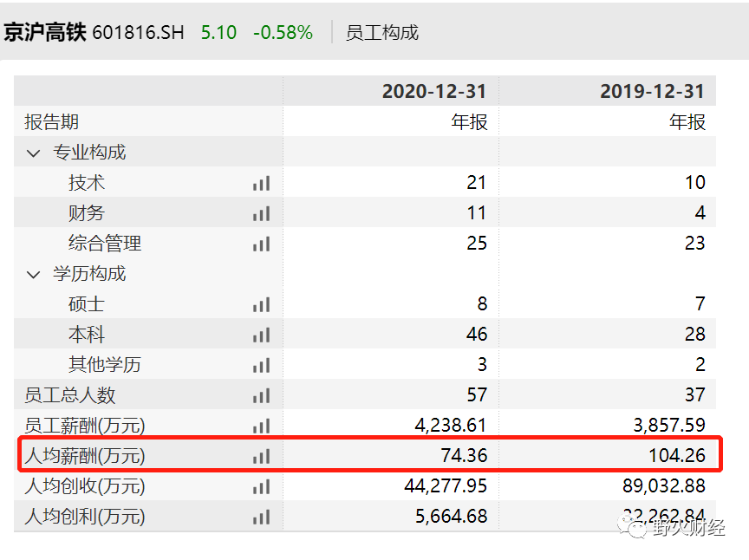Select the 报告期 row label
Image resolution: width=749 pixels, height=560 pixels.
pyautogui.click(x=52, y=122)
